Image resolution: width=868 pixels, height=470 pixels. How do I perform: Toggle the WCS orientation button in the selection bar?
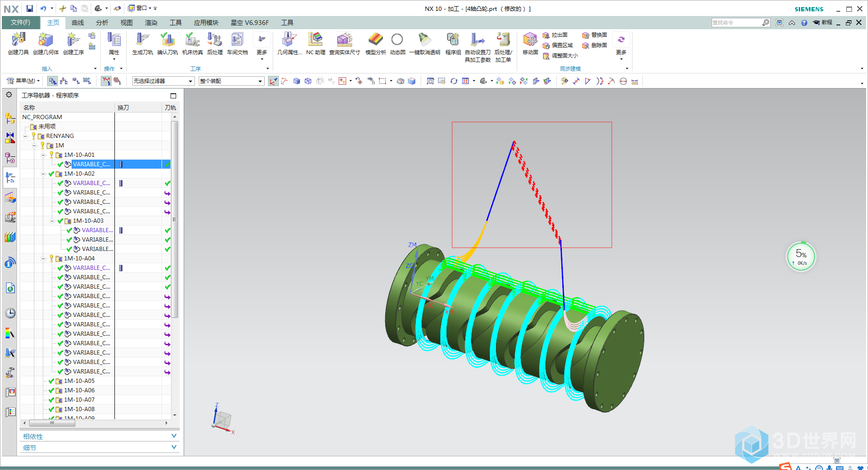click(273, 81)
